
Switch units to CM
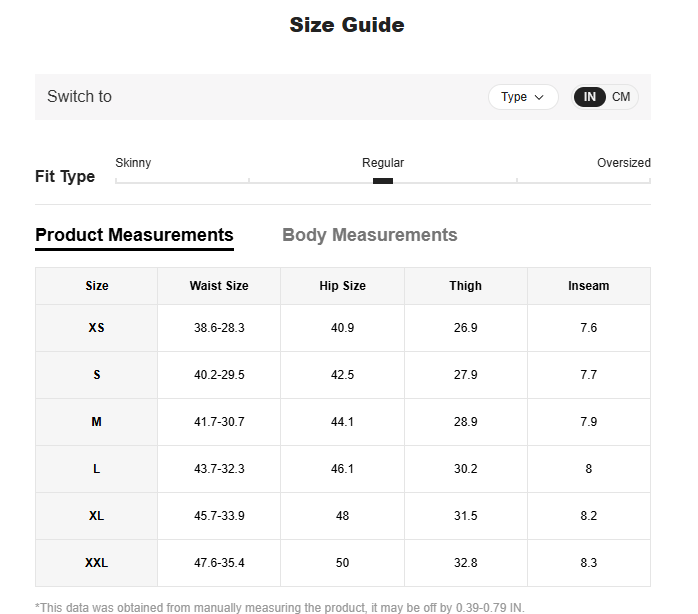click(621, 97)
